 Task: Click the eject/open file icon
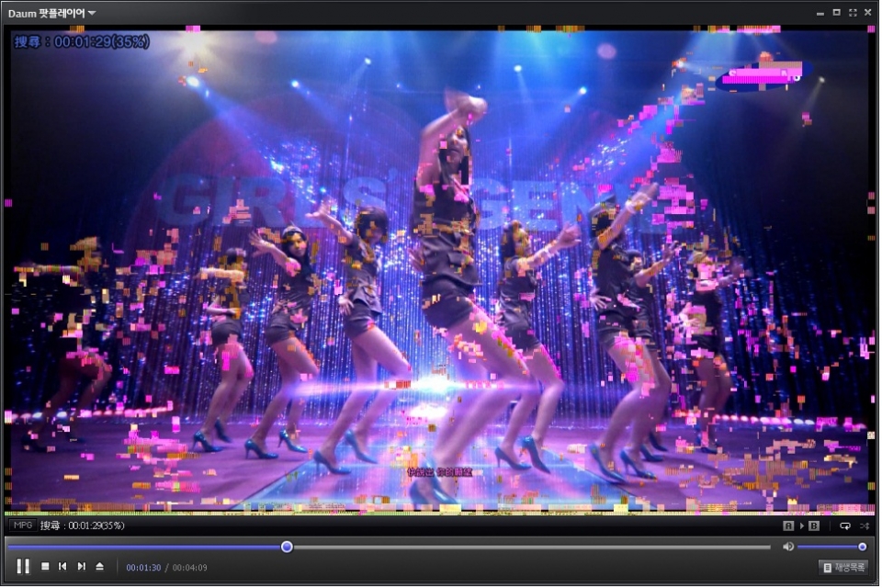pyautogui.click(x=99, y=567)
